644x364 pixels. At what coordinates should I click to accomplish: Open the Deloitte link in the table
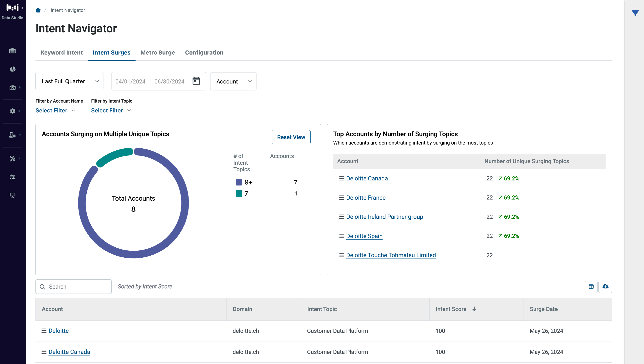pyautogui.click(x=59, y=331)
